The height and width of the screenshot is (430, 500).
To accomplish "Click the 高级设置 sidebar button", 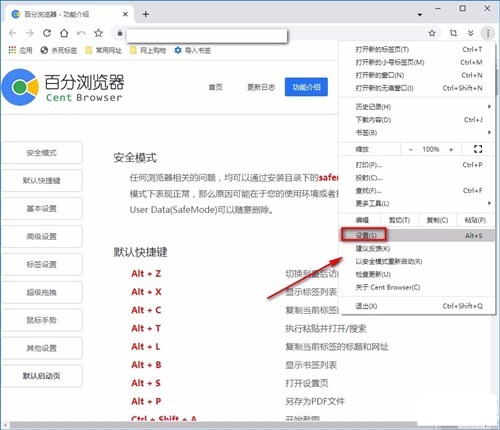I will tap(42, 236).
